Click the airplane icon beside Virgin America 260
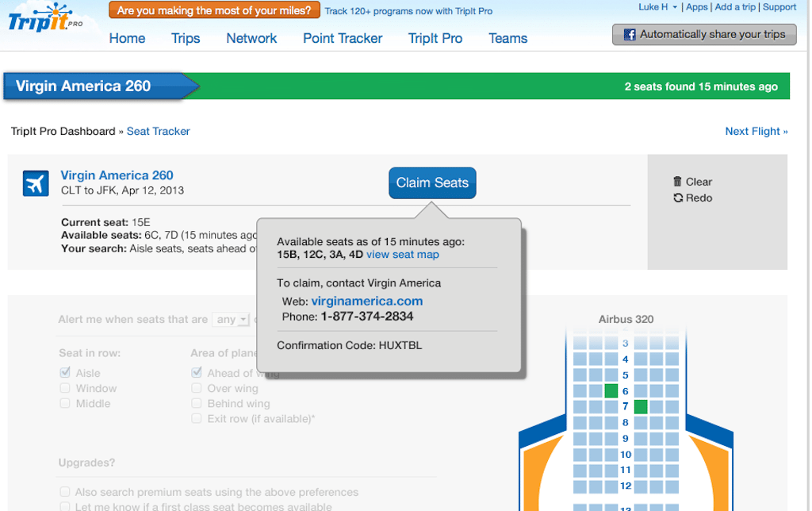Screen dimensions: 812x511 click(36, 183)
